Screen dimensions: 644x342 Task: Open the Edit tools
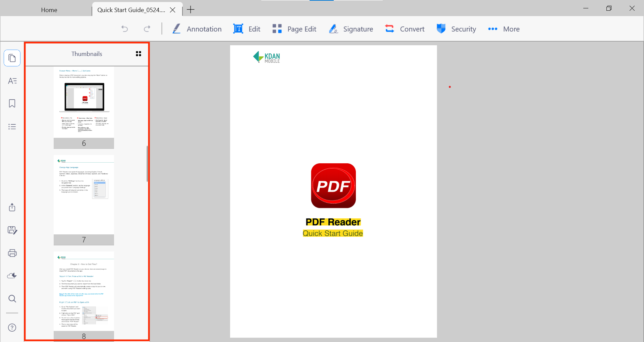tap(247, 29)
